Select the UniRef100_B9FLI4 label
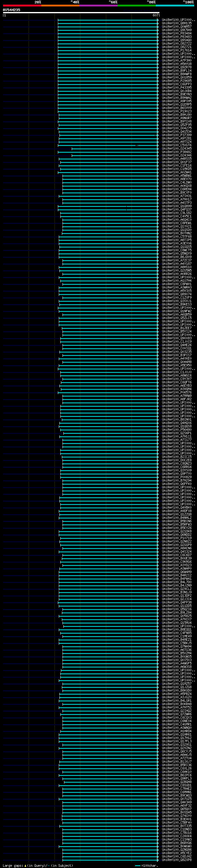 (177, 71)
